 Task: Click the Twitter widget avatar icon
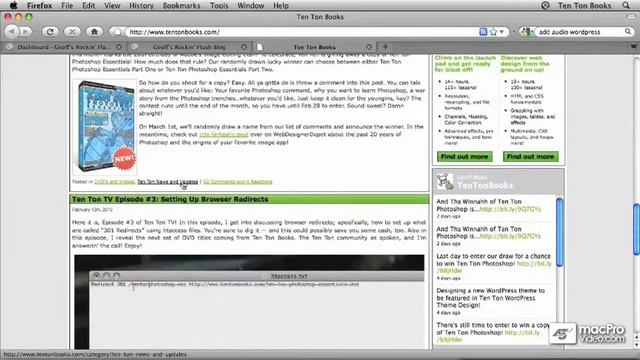click(445, 182)
